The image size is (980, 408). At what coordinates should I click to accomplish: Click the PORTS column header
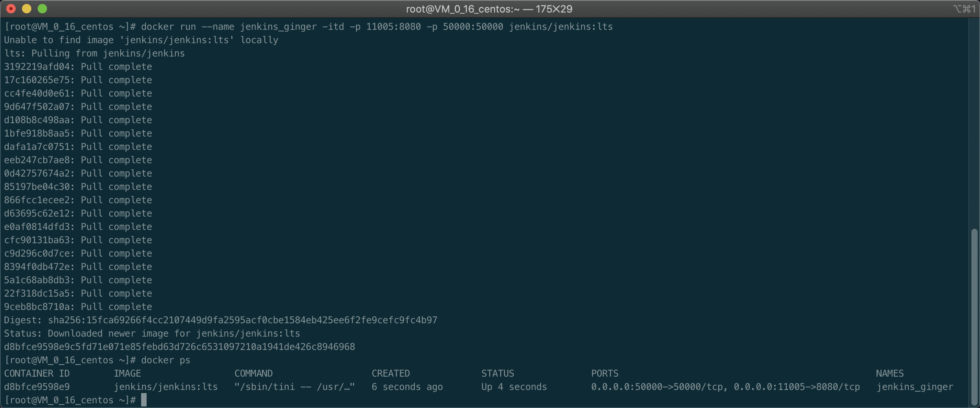click(604, 373)
